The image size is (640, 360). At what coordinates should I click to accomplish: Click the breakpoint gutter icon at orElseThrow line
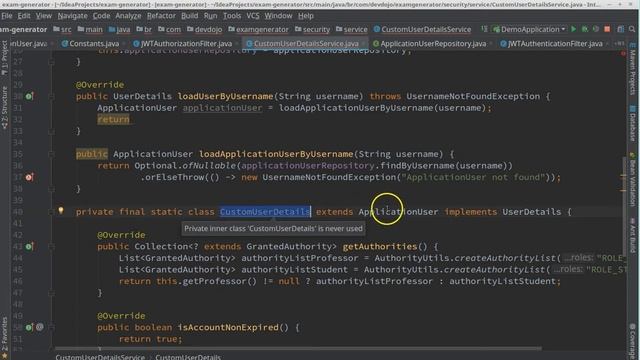(x=29, y=177)
